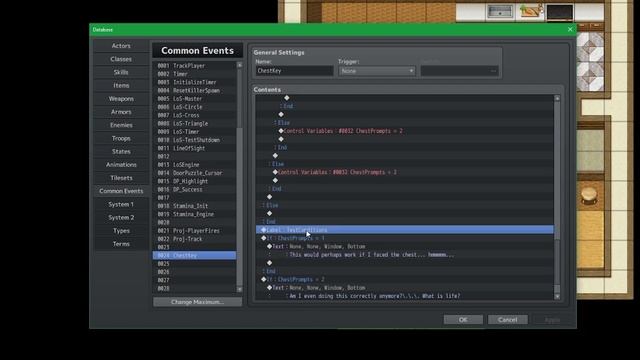Select common event 0021 Proj-PlayerFires
The image size is (640, 360).
[x=194, y=231]
